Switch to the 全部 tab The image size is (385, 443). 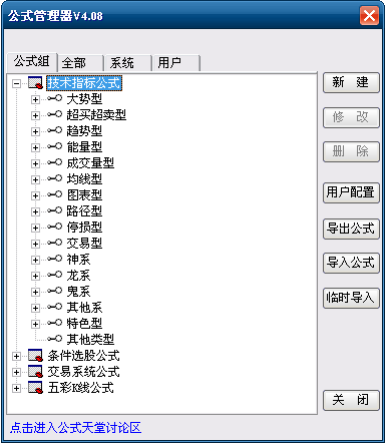80,63
